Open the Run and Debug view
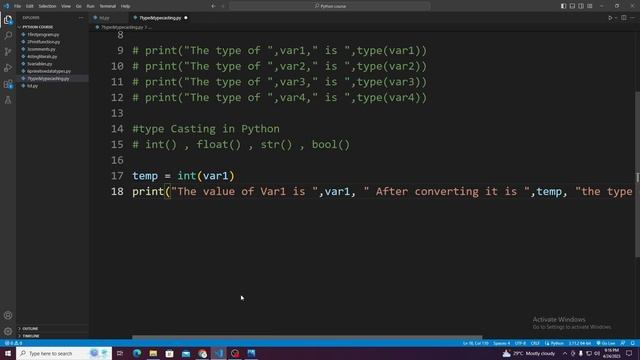Screen dimensions: 640x360 [8, 68]
